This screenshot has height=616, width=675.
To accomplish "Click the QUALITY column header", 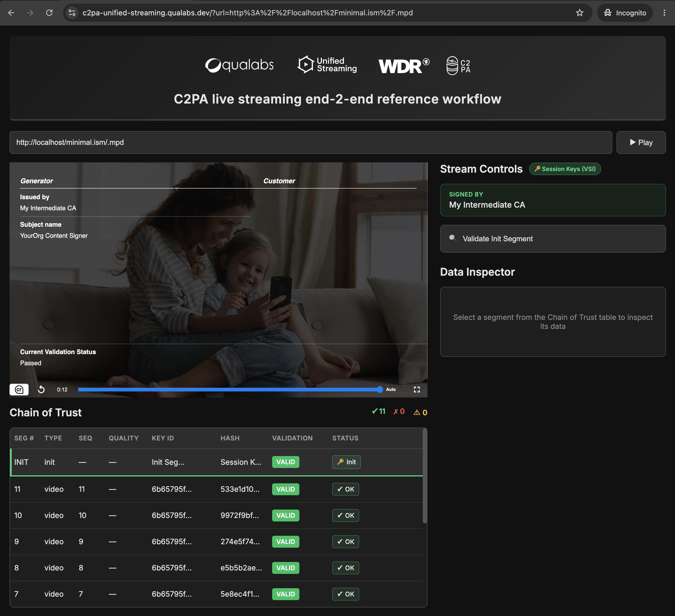I will pos(124,438).
